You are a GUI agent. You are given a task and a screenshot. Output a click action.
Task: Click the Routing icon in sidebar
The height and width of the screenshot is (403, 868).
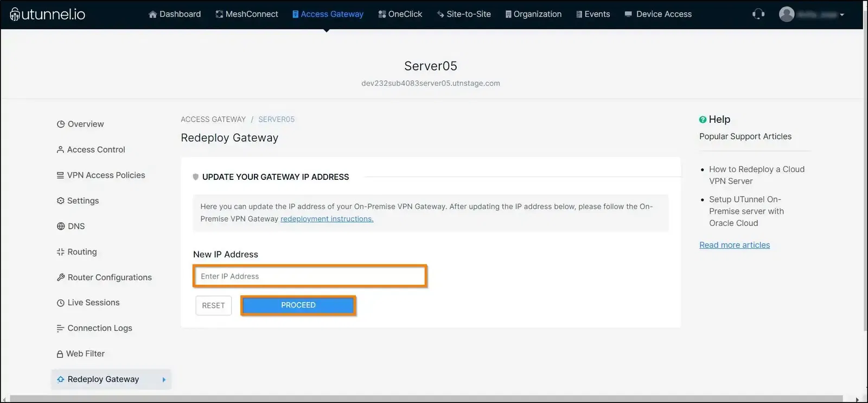pyautogui.click(x=60, y=251)
